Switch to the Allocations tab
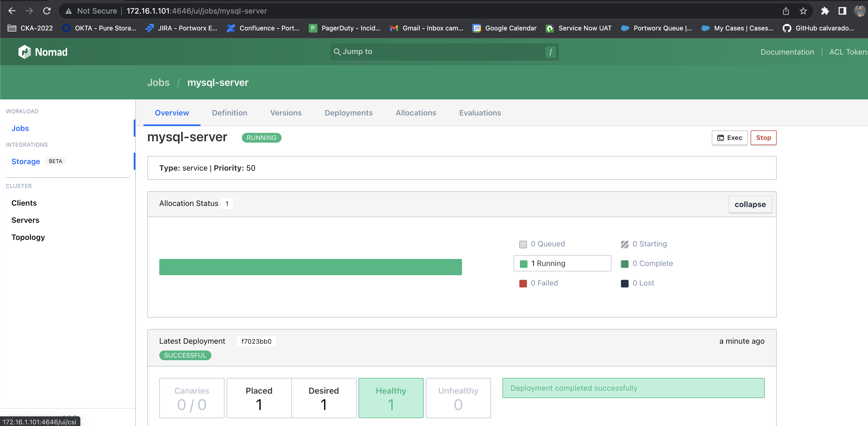Image resolution: width=868 pixels, height=426 pixels. click(416, 113)
